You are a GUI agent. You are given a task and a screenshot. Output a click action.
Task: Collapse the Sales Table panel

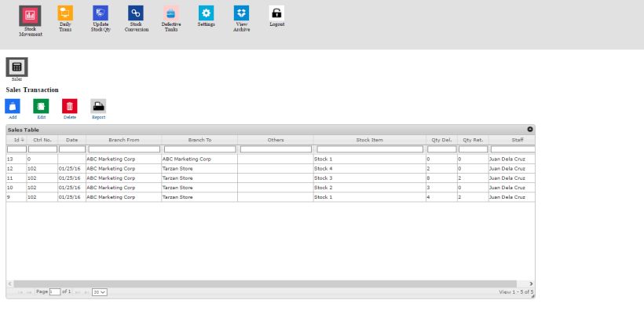tap(529, 130)
